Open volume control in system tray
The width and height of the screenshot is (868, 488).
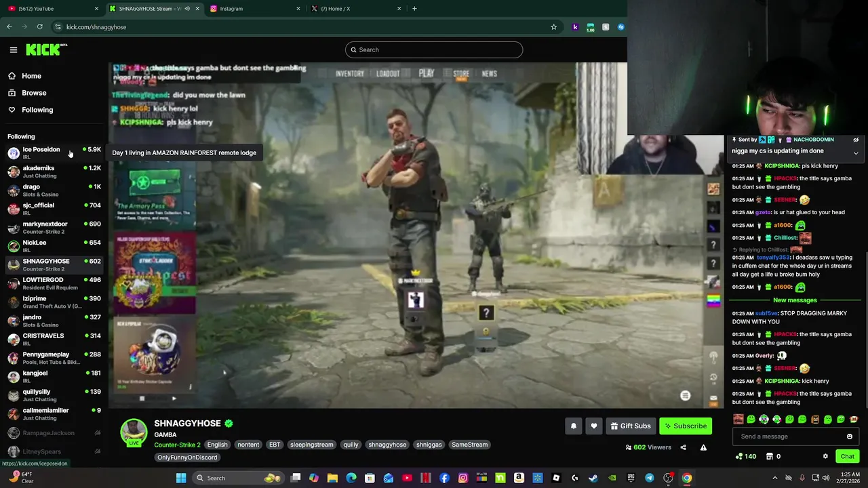click(x=826, y=478)
